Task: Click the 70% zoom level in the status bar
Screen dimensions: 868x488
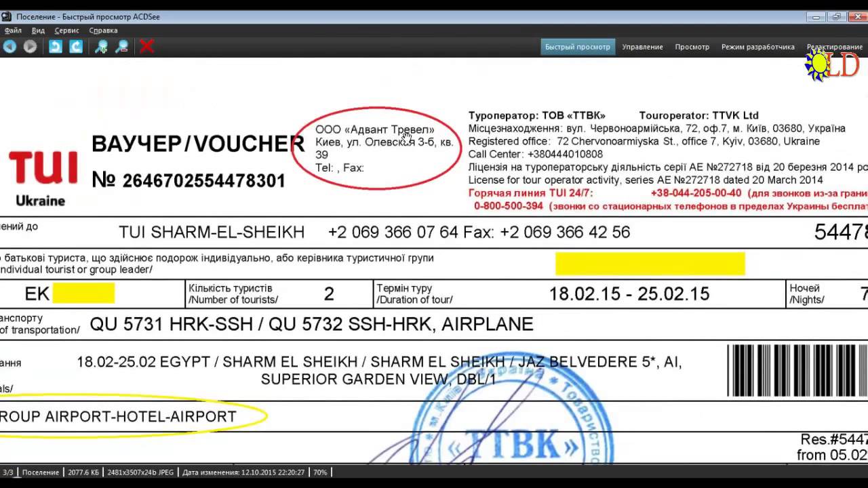Action: (320, 472)
